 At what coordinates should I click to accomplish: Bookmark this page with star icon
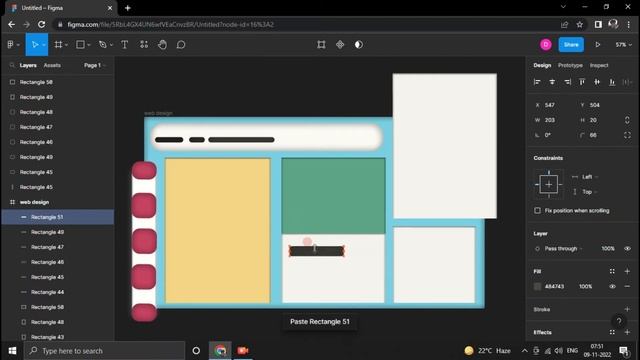(x=580, y=24)
